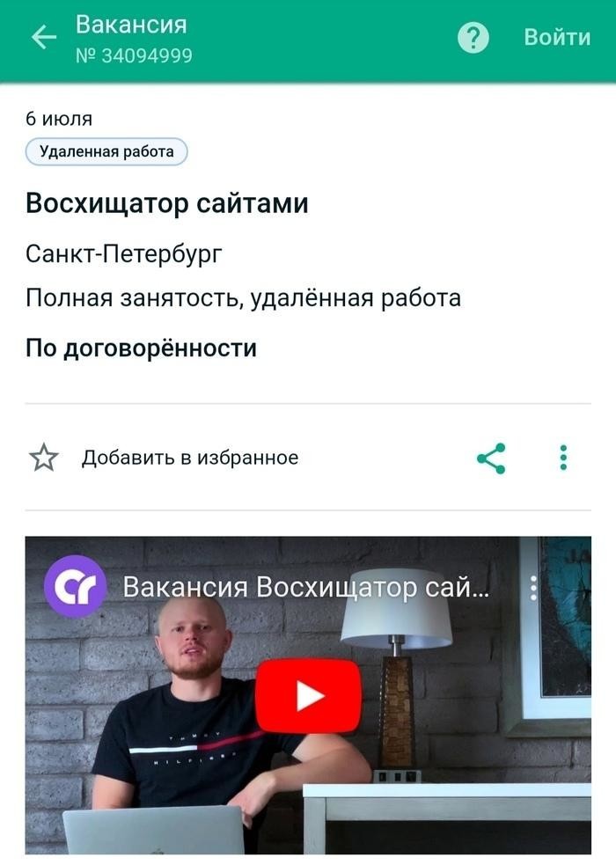Open the video's three-dot options menu
Viewport: 616px width, 865px height.
532,588
